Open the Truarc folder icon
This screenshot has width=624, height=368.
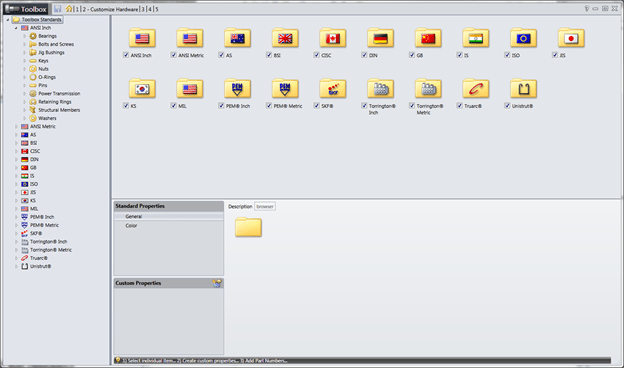coord(476,88)
